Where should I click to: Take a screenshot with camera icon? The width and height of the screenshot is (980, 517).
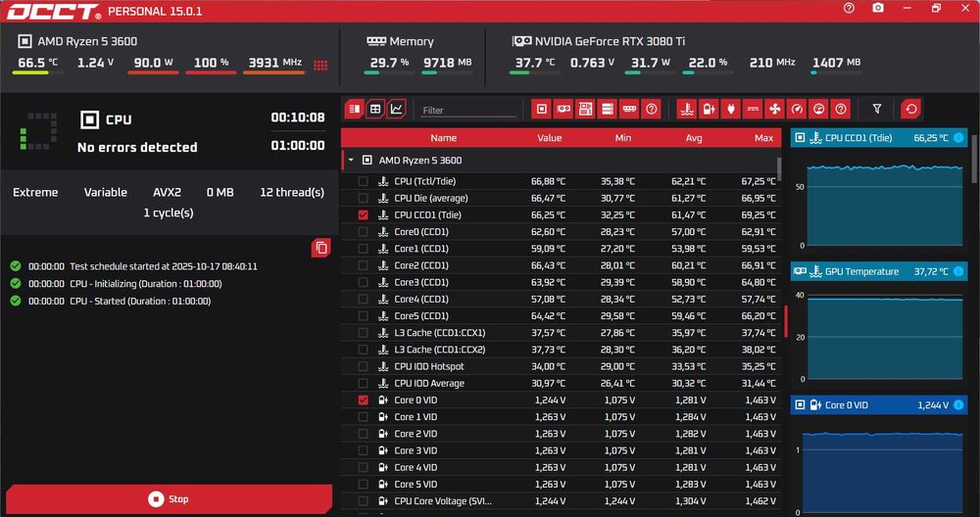click(x=878, y=9)
